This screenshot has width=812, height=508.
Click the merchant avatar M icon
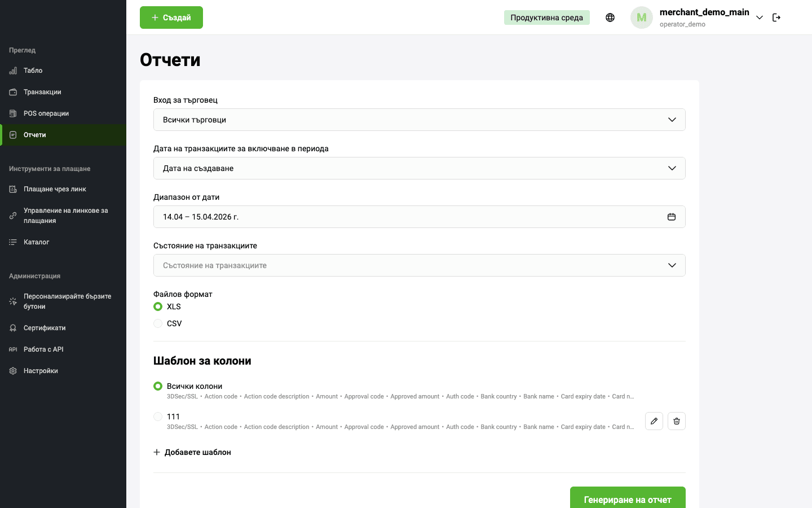pos(642,17)
